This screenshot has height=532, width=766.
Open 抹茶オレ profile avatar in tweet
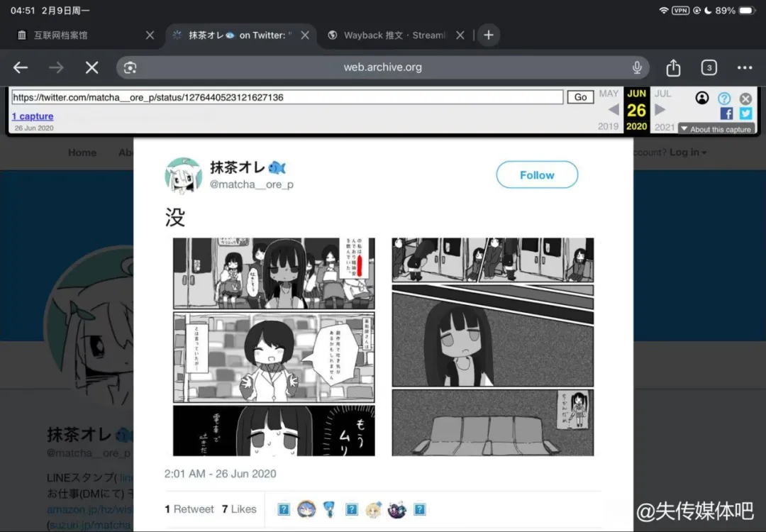(183, 176)
